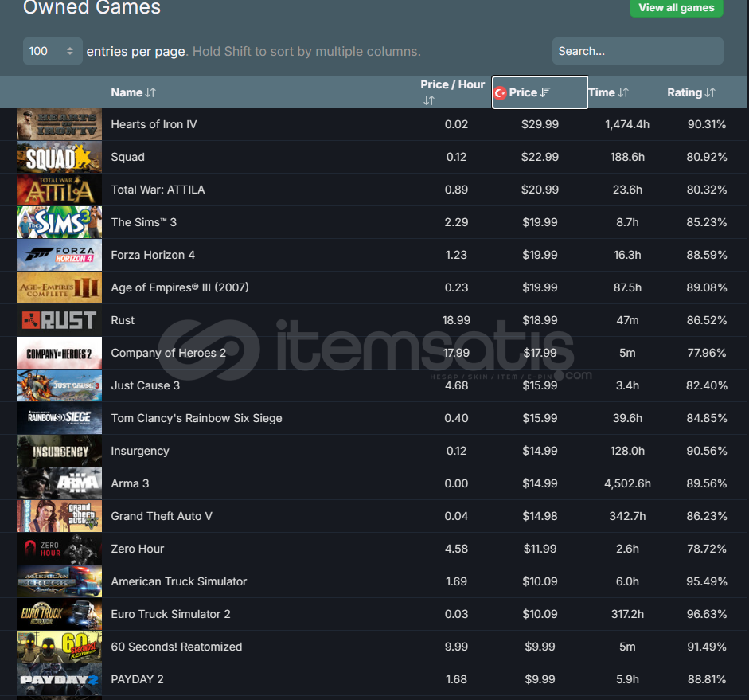Select the Forza Horizon 4 name
Image resolution: width=749 pixels, height=700 pixels.
[x=153, y=255]
